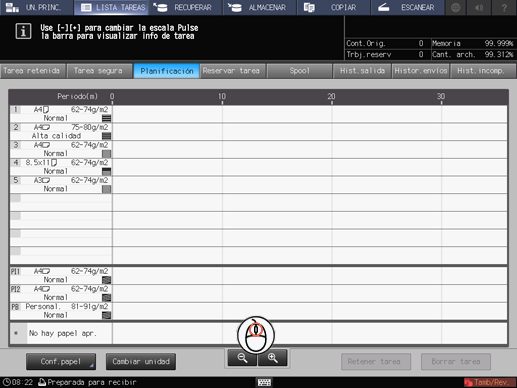Image resolution: width=517 pixels, height=388 pixels.
Task: Open the UN. PRINC. main unit screen
Action: coord(36,7)
